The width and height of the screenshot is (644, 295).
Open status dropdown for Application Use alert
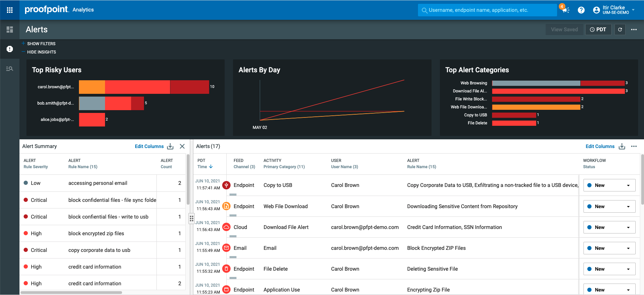609,289
